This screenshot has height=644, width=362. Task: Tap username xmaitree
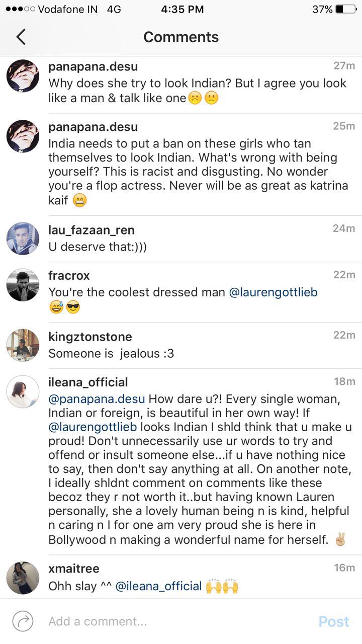[x=73, y=569]
